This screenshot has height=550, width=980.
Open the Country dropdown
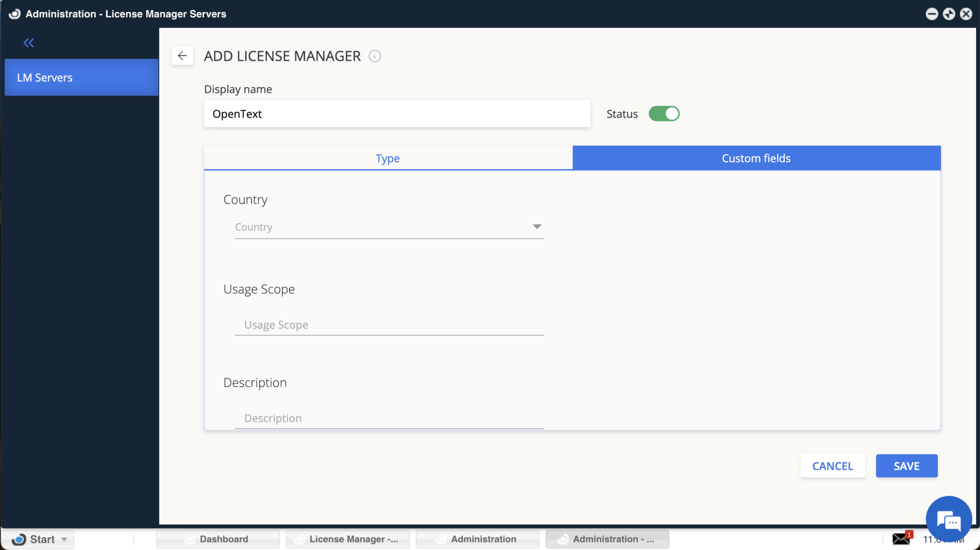point(536,227)
